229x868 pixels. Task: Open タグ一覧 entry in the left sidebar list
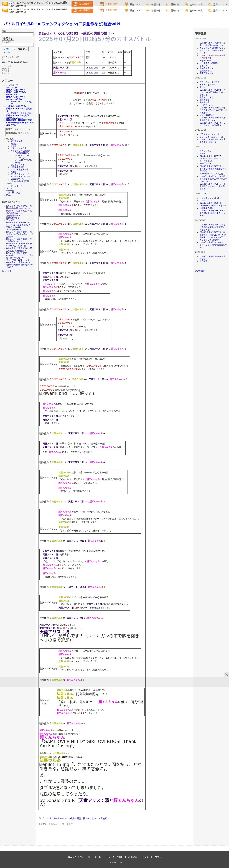point(10,191)
